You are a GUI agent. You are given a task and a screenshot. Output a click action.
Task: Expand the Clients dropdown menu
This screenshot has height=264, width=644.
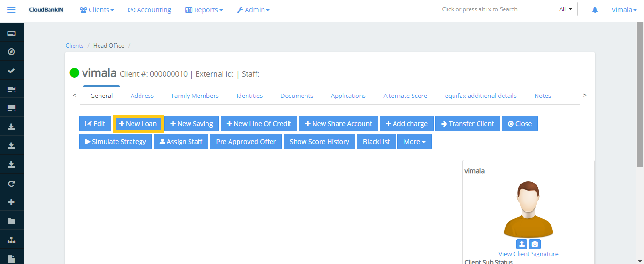pyautogui.click(x=97, y=10)
